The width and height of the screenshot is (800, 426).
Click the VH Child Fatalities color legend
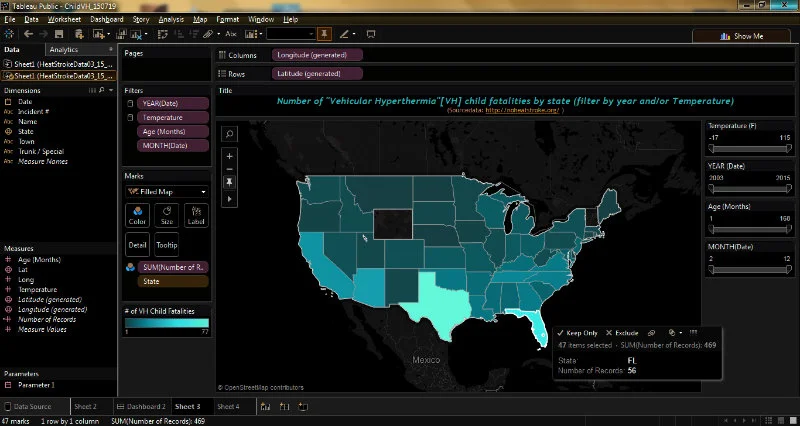click(167, 323)
